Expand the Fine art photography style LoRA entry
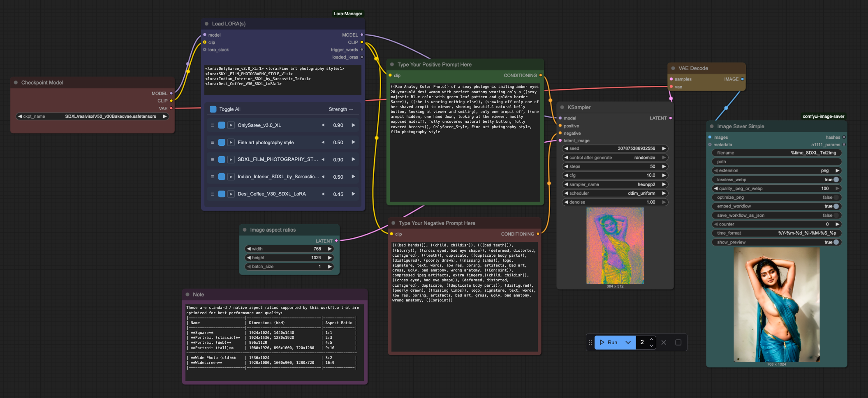 coord(231,143)
